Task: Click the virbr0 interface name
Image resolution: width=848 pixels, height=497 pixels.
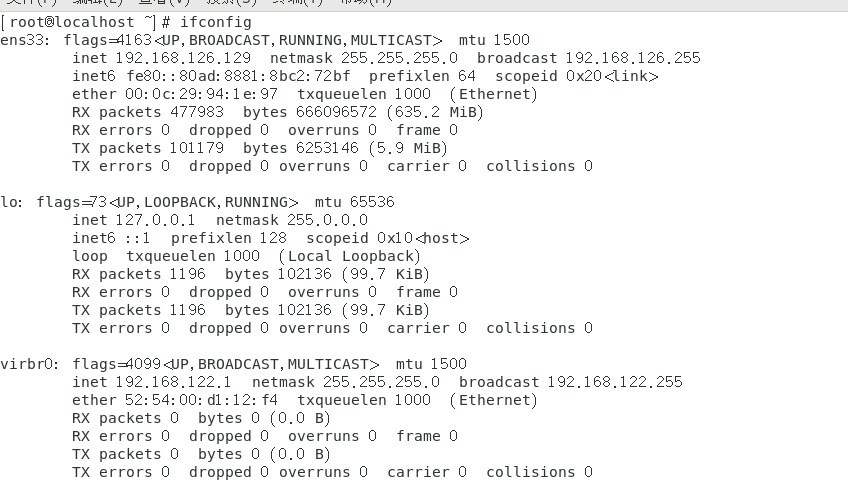Action: pyautogui.click(x=26, y=365)
